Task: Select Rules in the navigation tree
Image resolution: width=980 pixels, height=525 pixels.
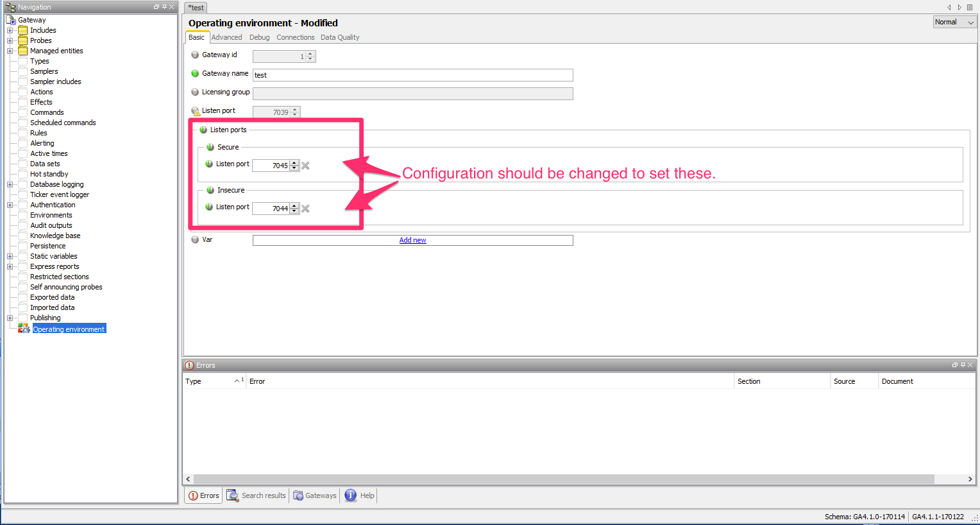Action: coord(38,133)
